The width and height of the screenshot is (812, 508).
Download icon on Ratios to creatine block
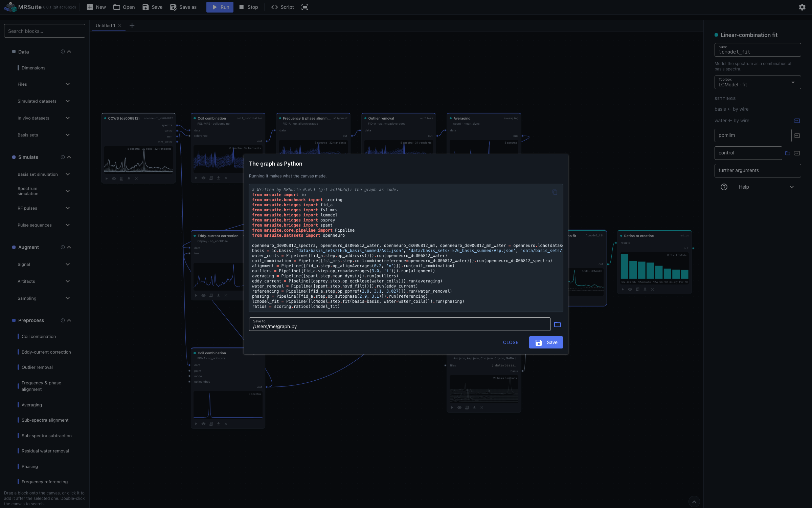click(x=645, y=289)
